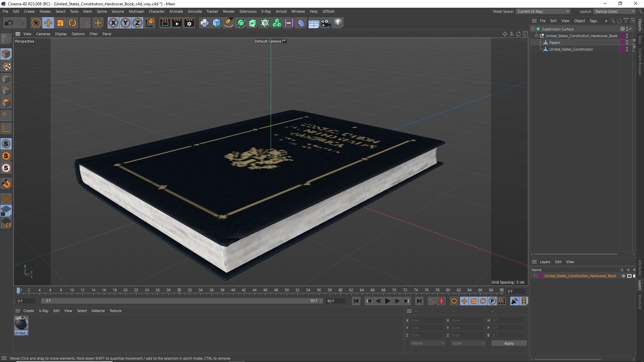Click the Apply button
This screenshot has height=362, width=644.
pyautogui.click(x=509, y=343)
